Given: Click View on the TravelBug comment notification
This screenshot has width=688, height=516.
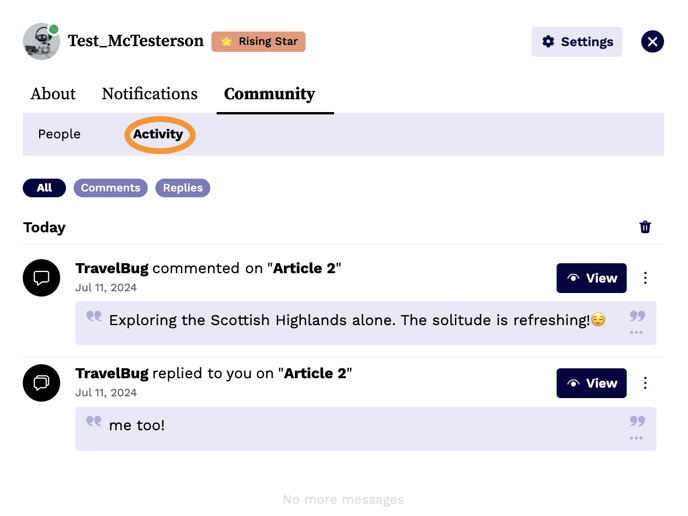Looking at the screenshot, I should (591, 278).
